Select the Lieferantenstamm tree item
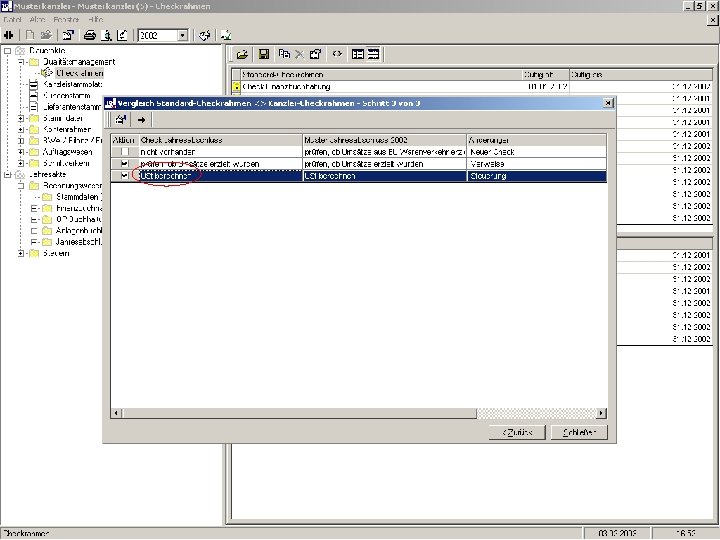Screen dimensions: 720x540 72,107
